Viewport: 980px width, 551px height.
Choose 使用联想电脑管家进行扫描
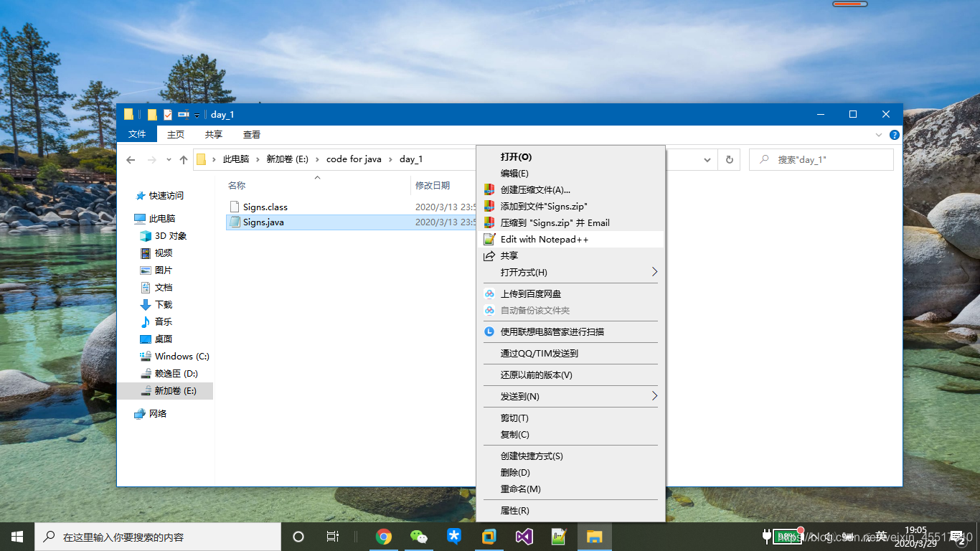tap(571, 331)
